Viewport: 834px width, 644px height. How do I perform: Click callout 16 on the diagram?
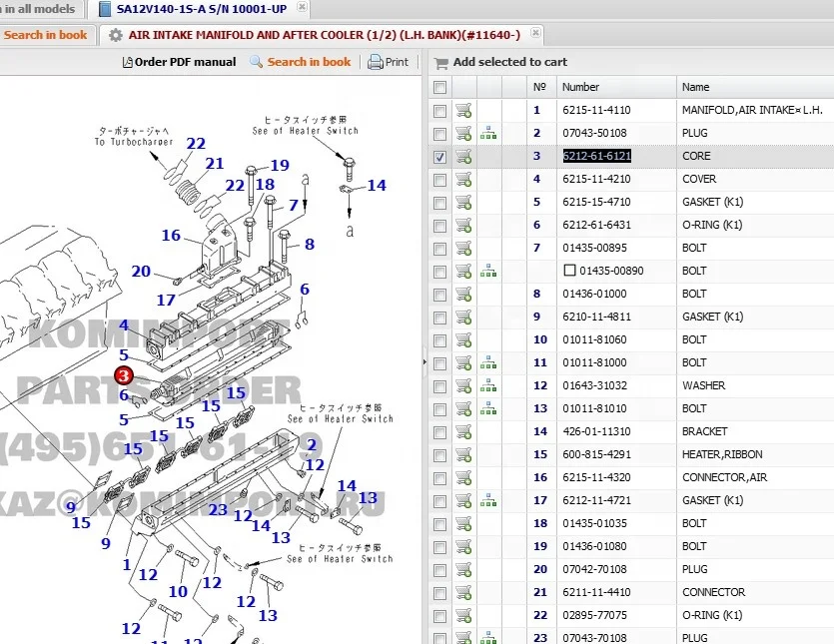pyautogui.click(x=171, y=235)
